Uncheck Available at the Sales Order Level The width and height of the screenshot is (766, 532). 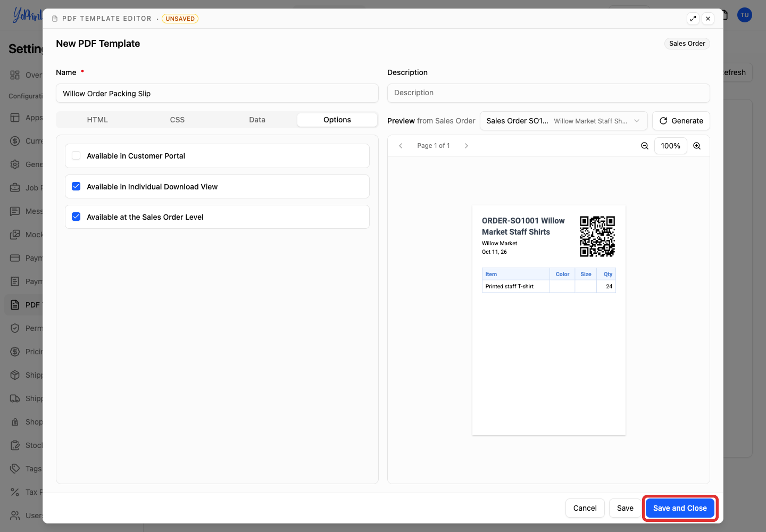click(x=76, y=217)
